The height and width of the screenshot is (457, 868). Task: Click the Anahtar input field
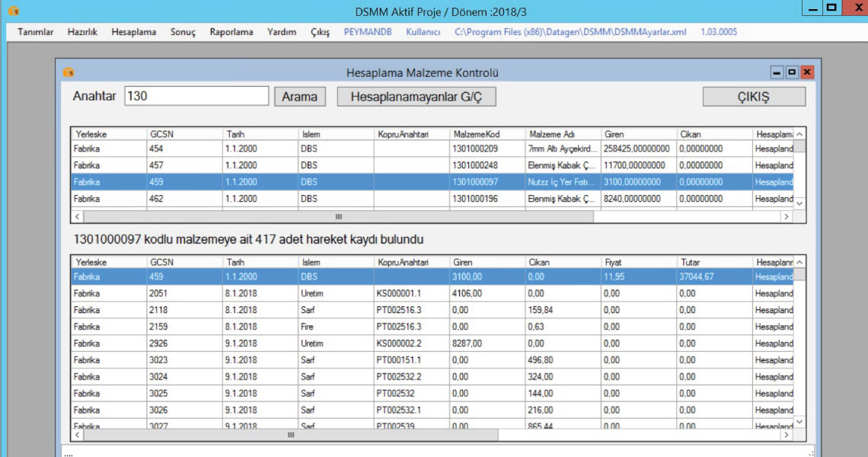pos(196,96)
